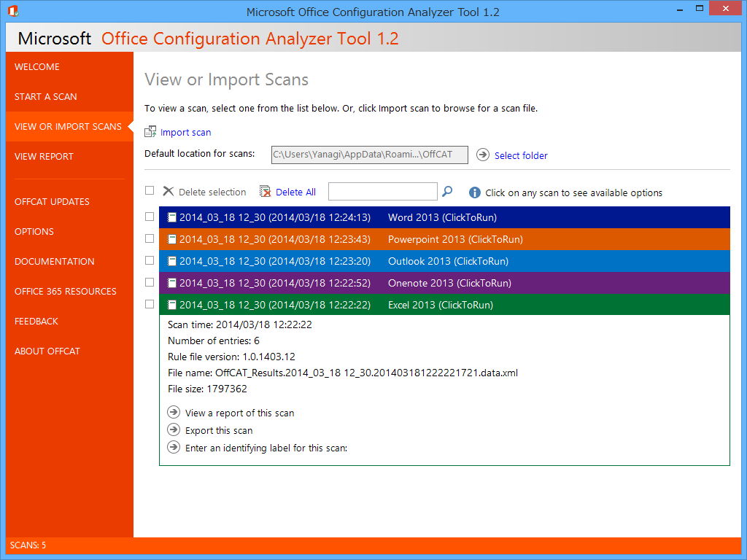This screenshot has height=560, width=747.
Task: Check the Outlook 2013 scan checkbox
Action: (x=150, y=260)
